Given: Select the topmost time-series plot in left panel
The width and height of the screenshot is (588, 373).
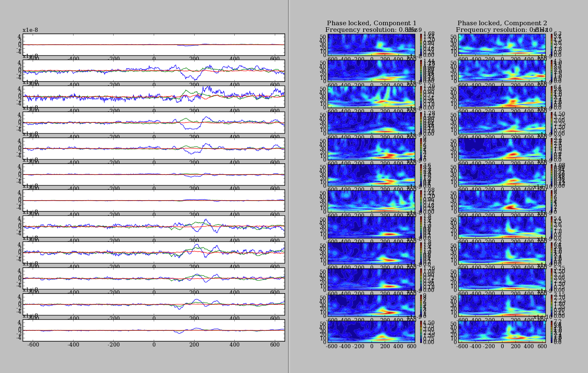Looking at the screenshot, I should tap(153, 44).
